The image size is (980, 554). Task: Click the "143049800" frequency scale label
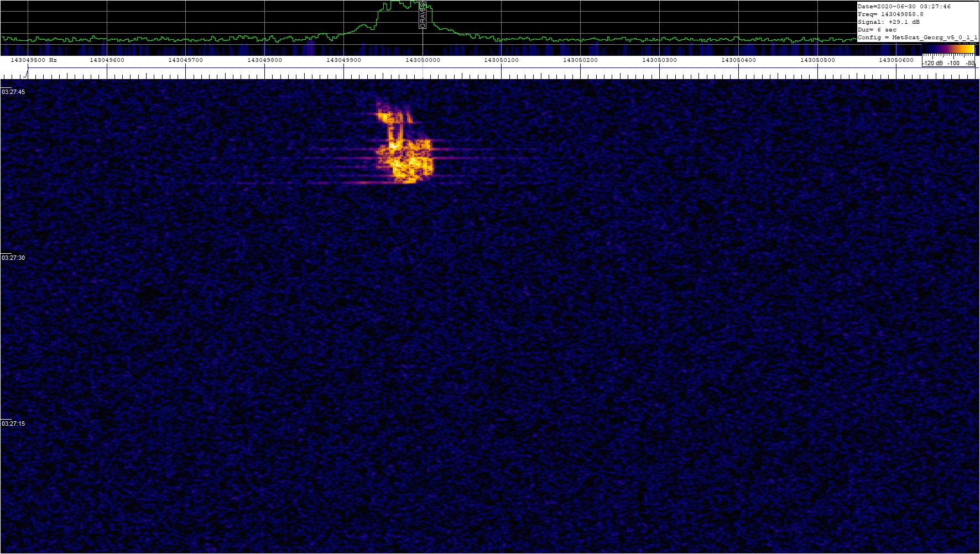tap(265, 60)
